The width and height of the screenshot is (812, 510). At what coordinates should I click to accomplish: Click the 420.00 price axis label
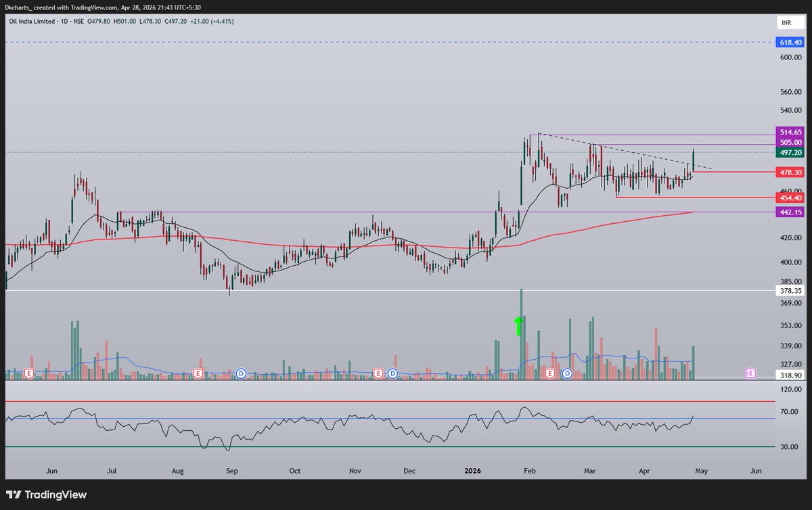790,238
